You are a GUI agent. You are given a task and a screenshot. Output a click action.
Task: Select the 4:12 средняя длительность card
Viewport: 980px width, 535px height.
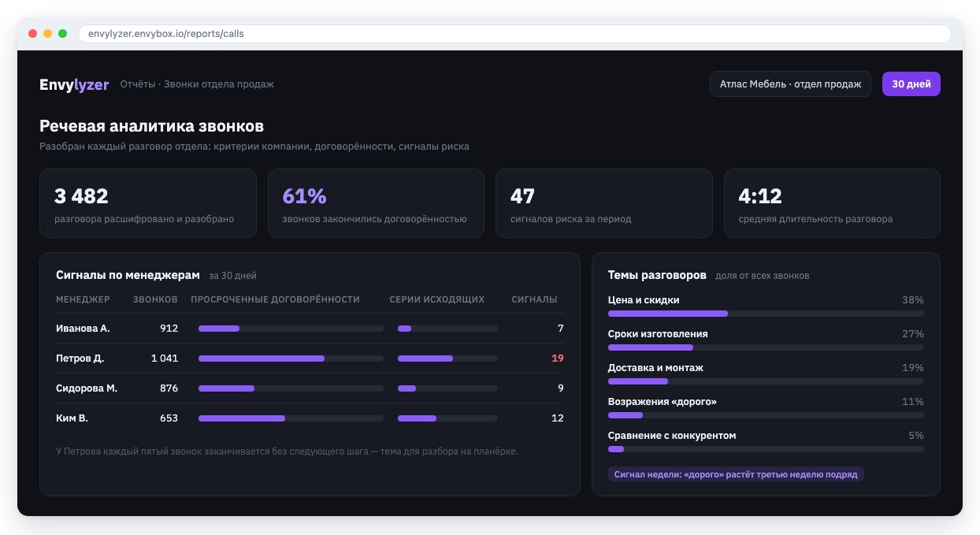(832, 203)
